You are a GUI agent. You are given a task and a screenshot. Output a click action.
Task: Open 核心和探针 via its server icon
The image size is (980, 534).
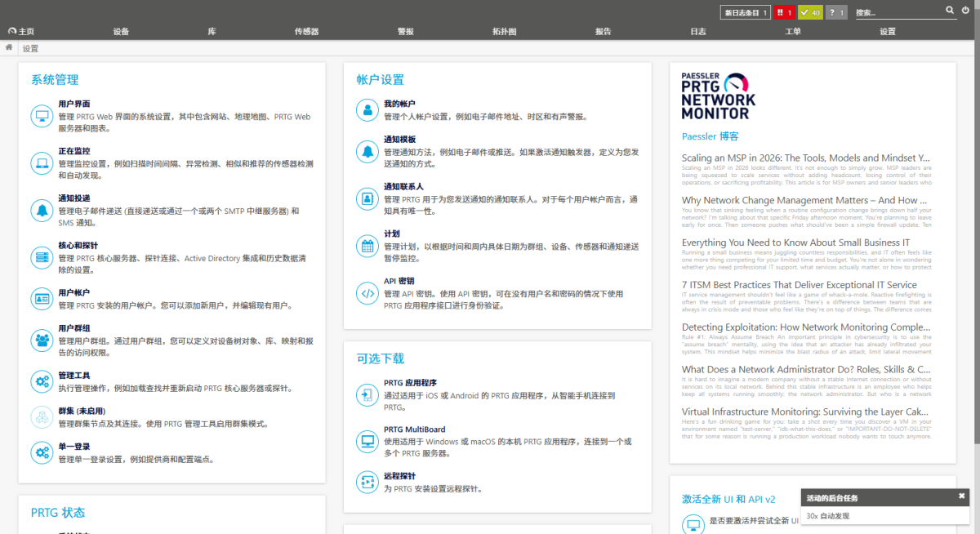pyautogui.click(x=42, y=257)
